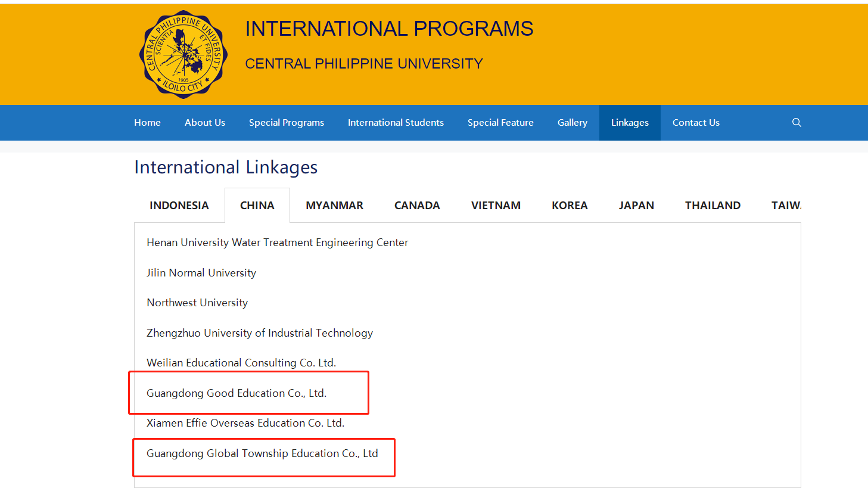The width and height of the screenshot is (868, 488).
Task: Select the THAILAND tab
Action: pyautogui.click(x=713, y=206)
